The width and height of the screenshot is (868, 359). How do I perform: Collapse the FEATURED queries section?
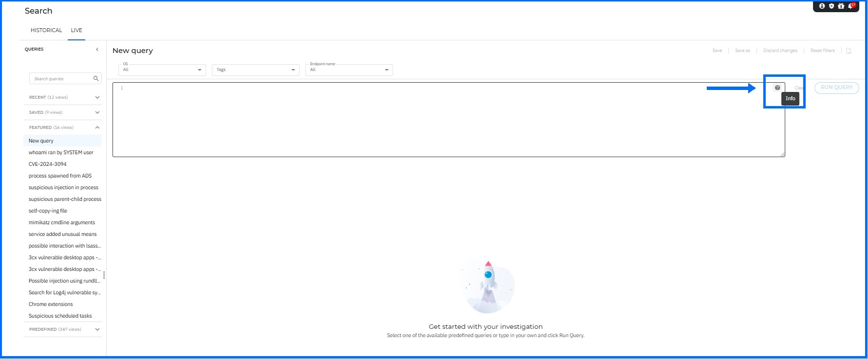pos(63,127)
